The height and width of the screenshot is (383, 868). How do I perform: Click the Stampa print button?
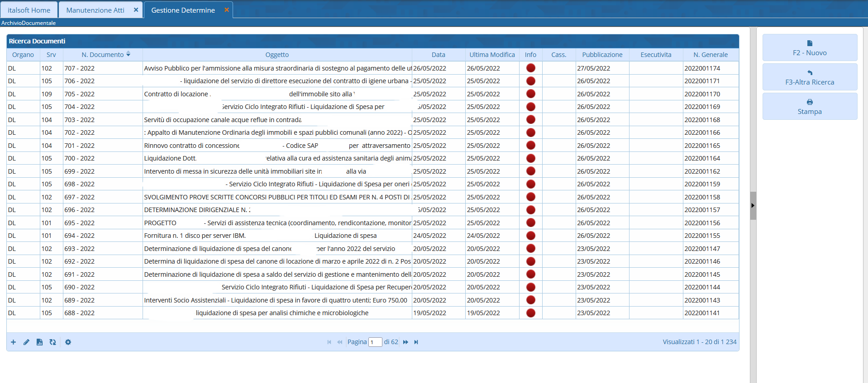pyautogui.click(x=809, y=107)
